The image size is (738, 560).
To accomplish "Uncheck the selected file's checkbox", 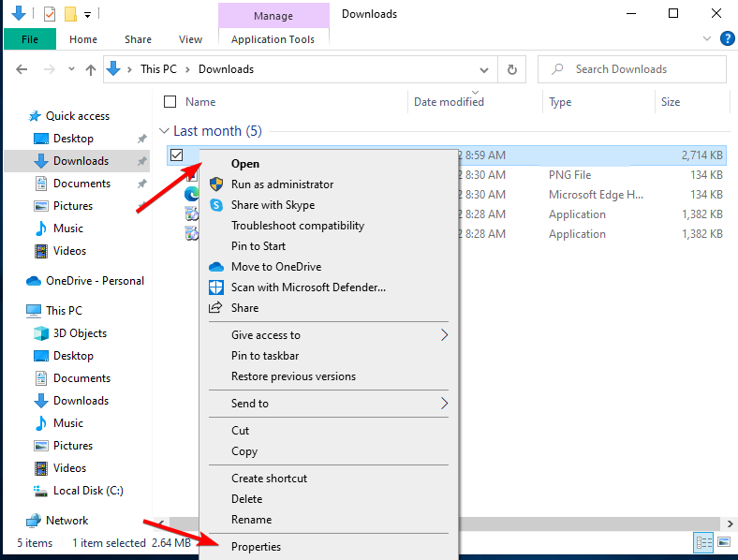I will point(176,155).
